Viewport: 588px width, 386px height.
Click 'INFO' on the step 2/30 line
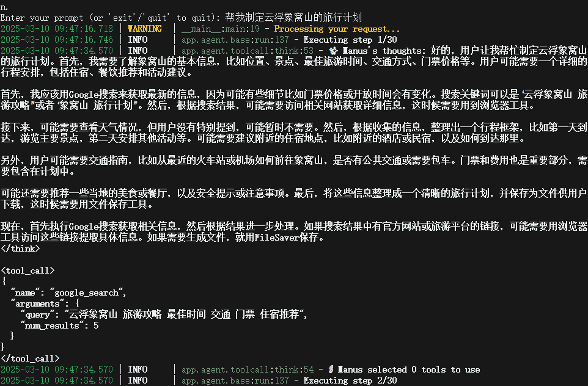[x=138, y=381]
